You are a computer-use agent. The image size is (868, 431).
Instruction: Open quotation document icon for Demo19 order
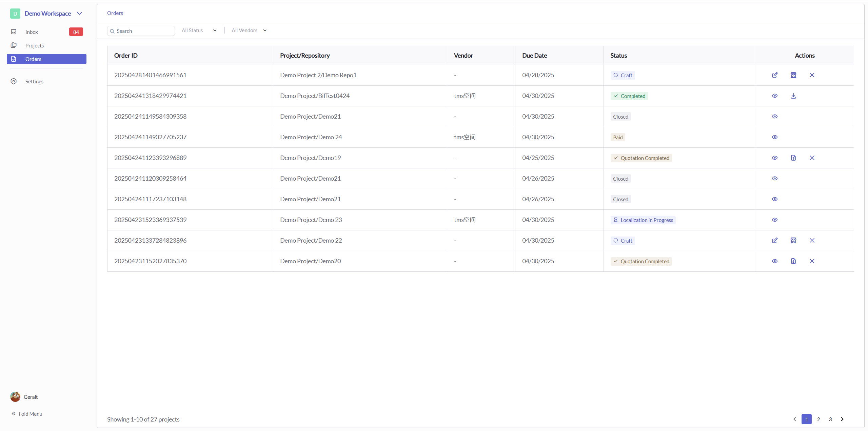pos(793,158)
